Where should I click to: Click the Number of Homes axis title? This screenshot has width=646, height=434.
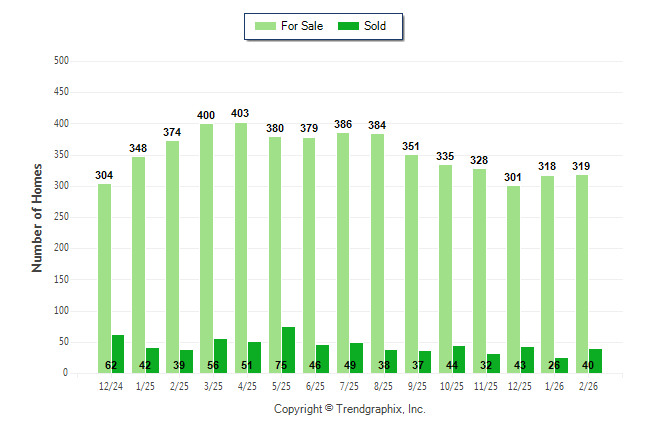click(x=38, y=217)
